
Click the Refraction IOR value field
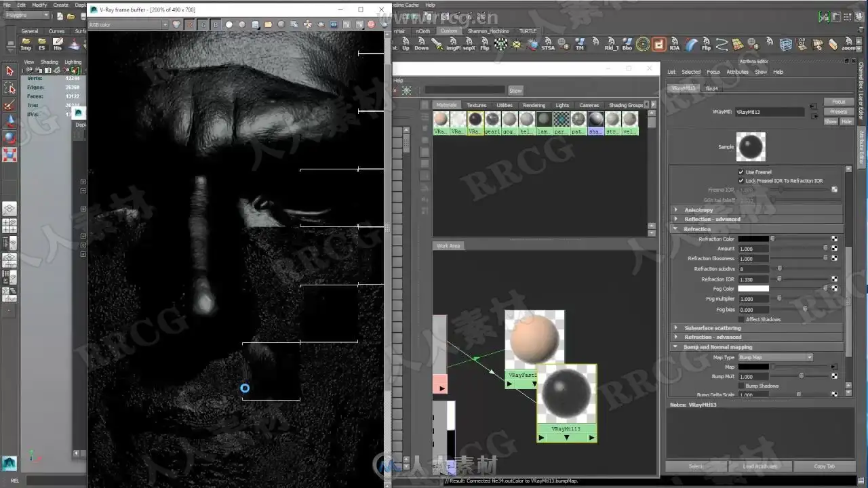point(753,279)
